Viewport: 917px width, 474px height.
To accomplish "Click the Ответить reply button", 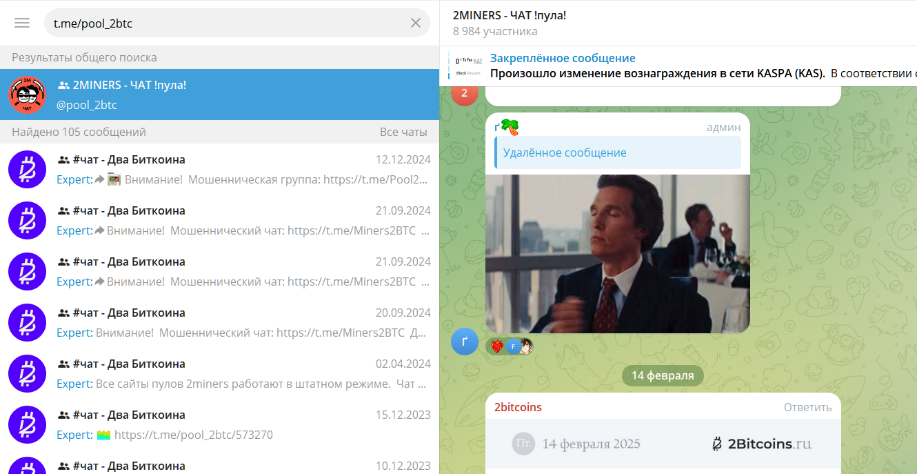I will click(x=808, y=408).
